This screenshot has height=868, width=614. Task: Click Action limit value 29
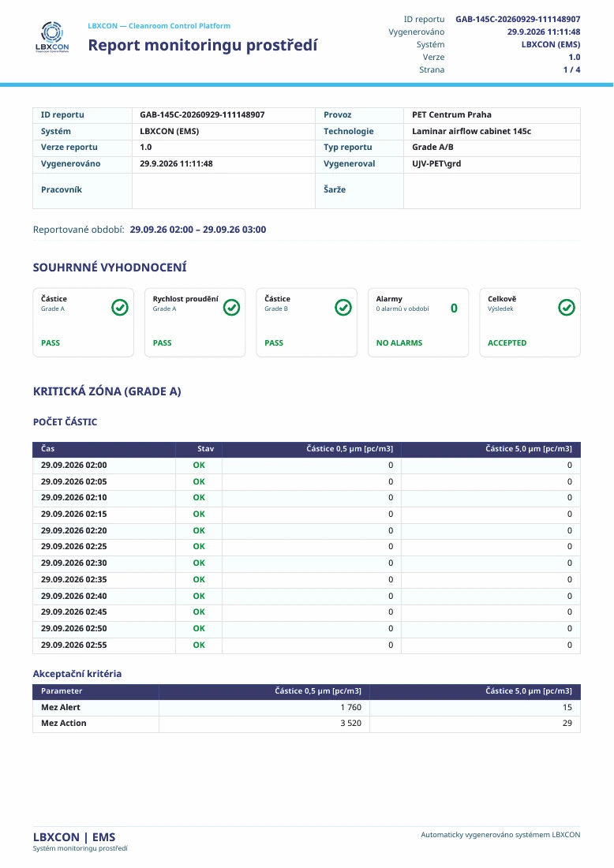(567, 723)
